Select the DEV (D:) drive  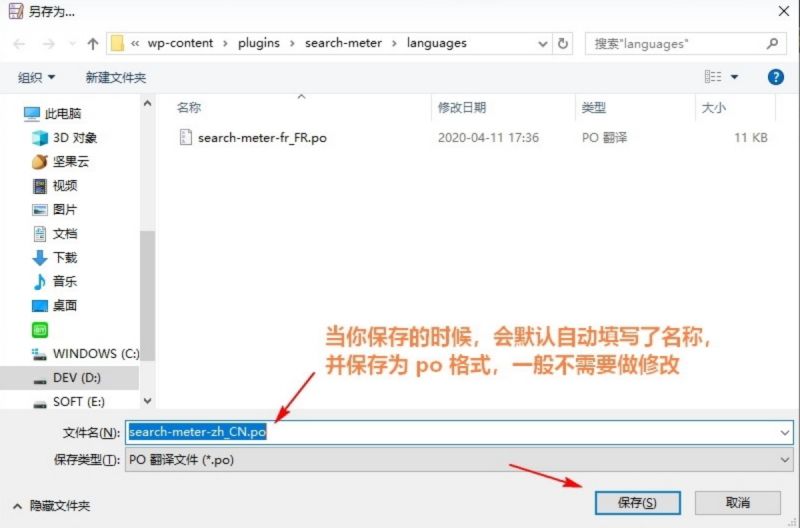pyautogui.click(x=76, y=378)
